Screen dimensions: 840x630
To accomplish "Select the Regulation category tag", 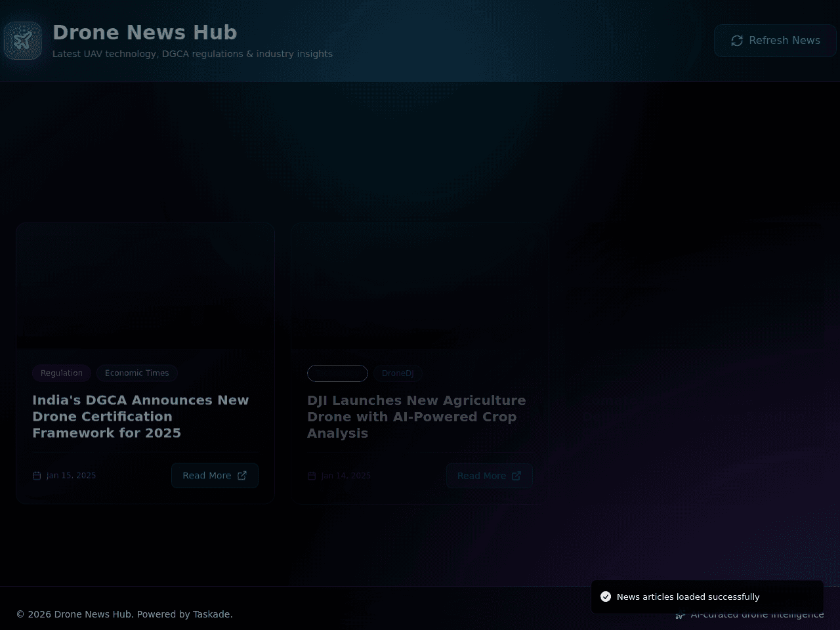I will [x=62, y=373].
